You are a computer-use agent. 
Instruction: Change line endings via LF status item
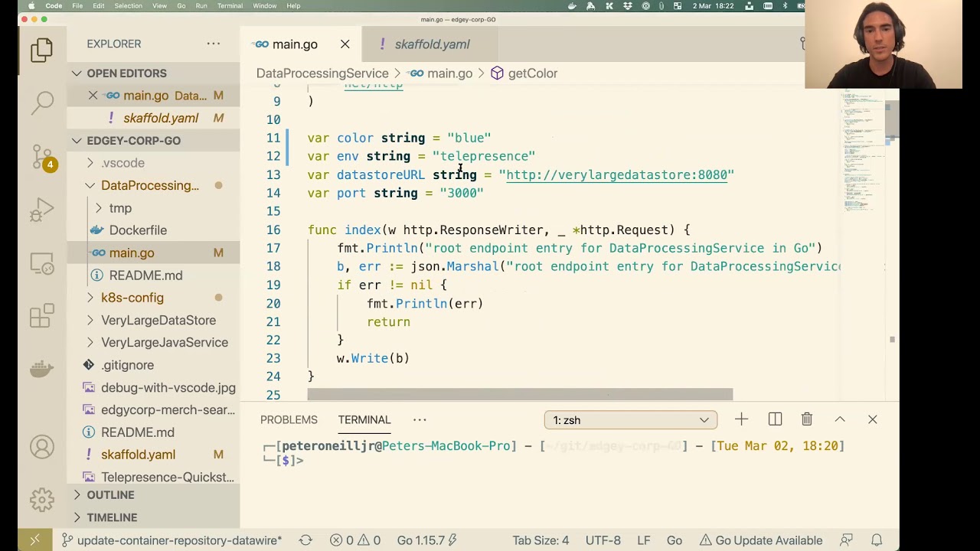point(644,540)
